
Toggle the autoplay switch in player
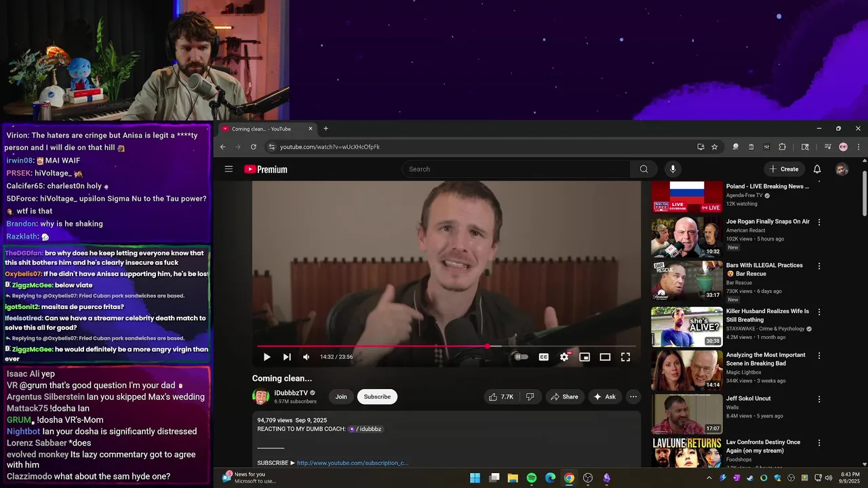(521, 357)
